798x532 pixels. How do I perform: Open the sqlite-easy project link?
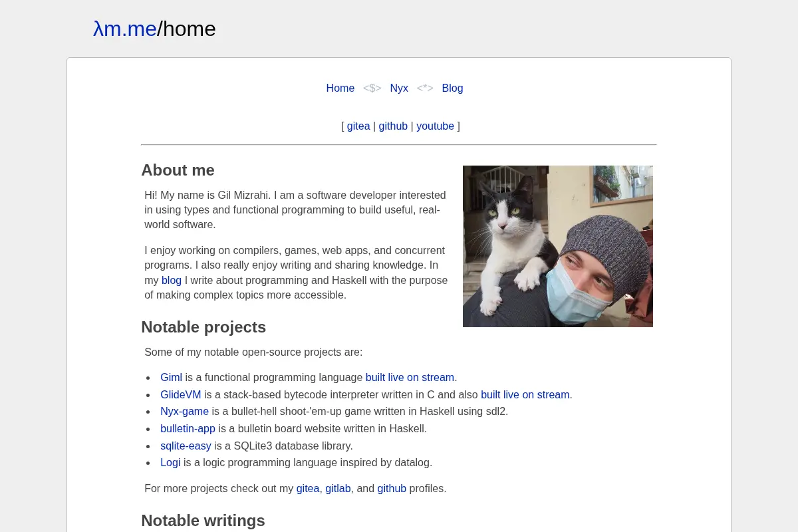tap(186, 446)
